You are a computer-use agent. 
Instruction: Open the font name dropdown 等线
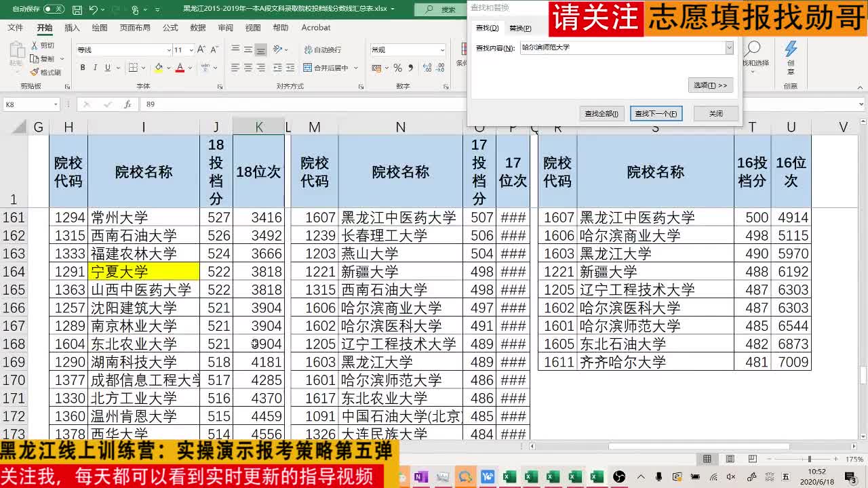click(168, 50)
